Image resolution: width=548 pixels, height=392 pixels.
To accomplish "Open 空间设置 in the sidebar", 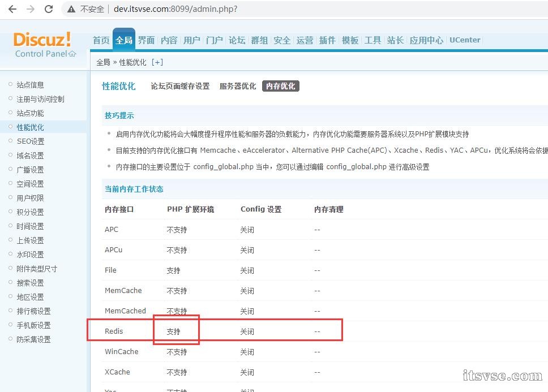I will 30,184.
